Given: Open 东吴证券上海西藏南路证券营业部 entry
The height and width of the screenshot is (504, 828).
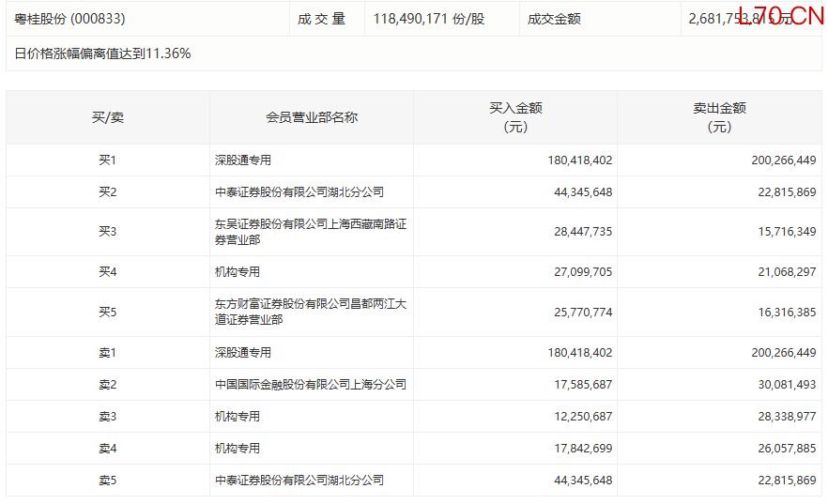Looking at the screenshot, I should [x=310, y=232].
